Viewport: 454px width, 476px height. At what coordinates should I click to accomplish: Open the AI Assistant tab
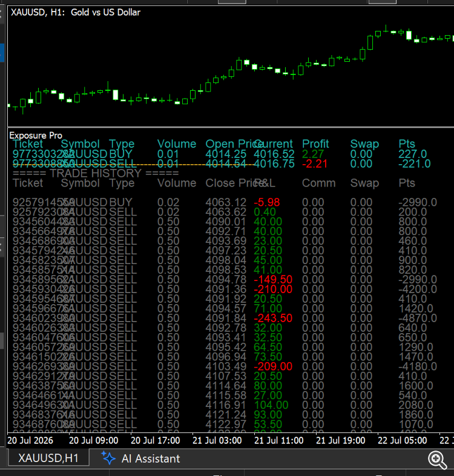140,458
